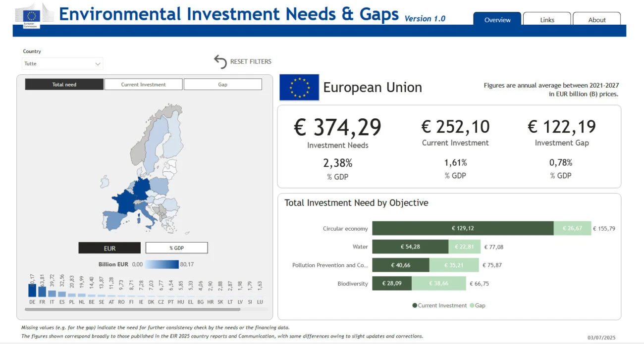644x344 pixels.
Task: Select the % GDP unit toggle
Action: click(x=176, y=248)
